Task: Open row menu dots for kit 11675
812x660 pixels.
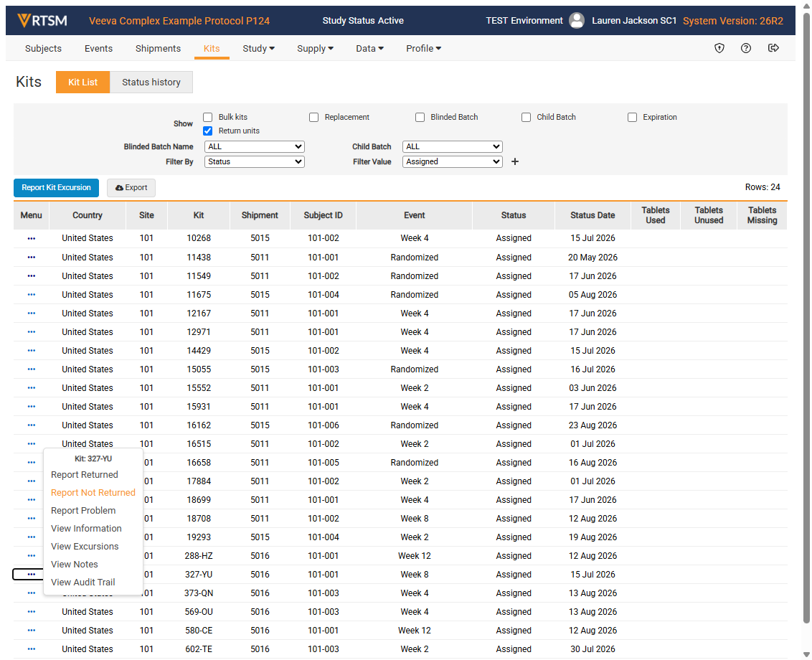Action: [x=32, y=295]
